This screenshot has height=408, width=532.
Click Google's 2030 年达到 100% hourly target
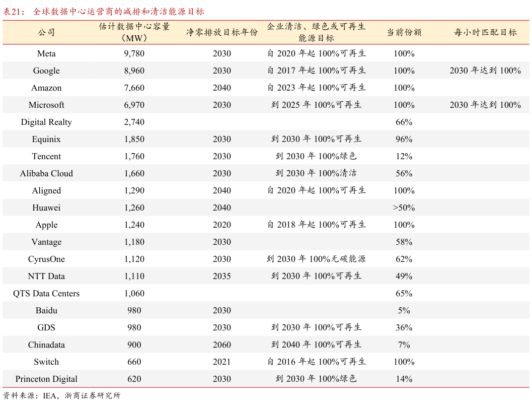[x=485, y=71]
